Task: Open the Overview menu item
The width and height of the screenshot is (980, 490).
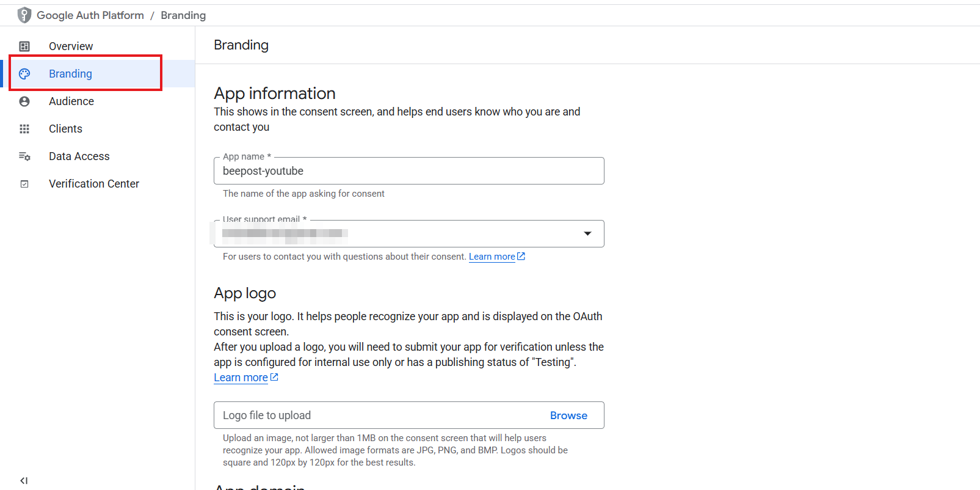Action: tap(98, 46)
